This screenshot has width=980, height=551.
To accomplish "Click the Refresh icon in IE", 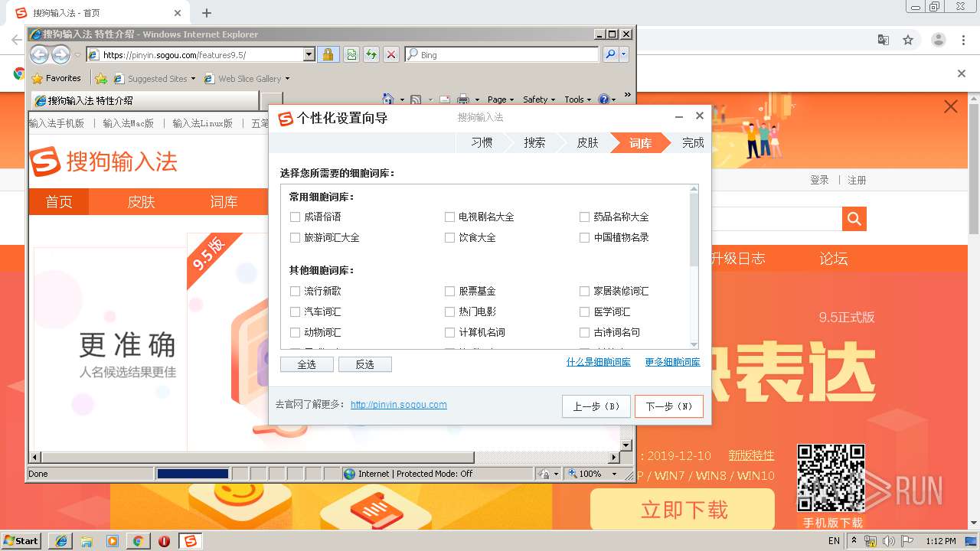I will click(371, 54).
